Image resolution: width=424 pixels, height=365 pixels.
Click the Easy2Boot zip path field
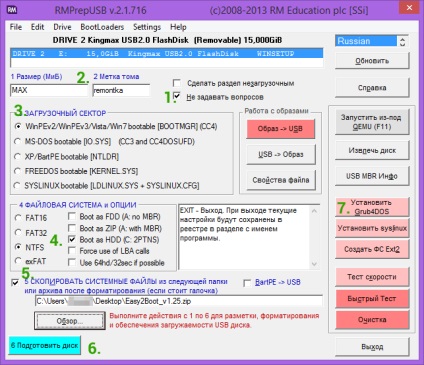(179, 301)
